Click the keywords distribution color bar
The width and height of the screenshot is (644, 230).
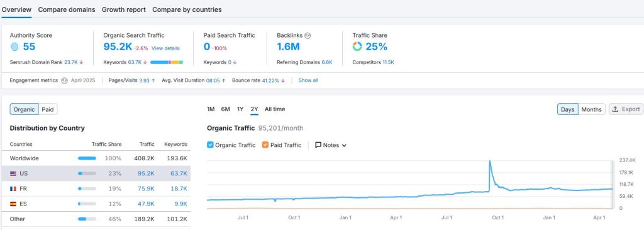(x=167, y=62)
